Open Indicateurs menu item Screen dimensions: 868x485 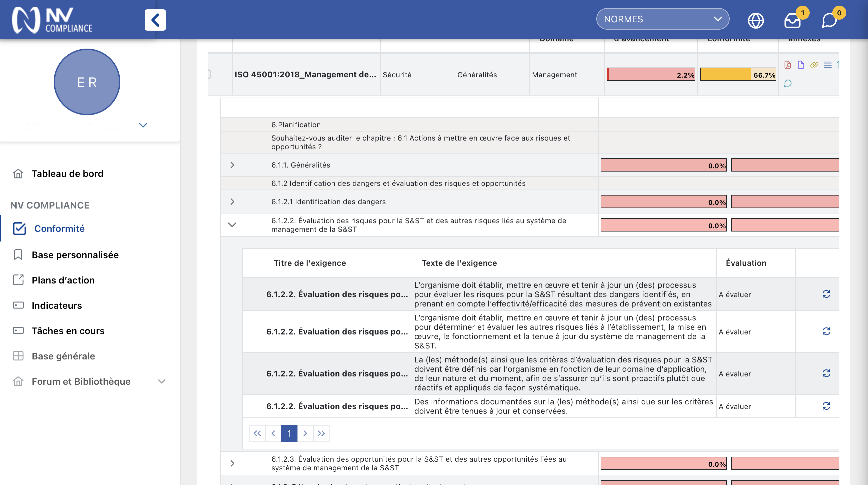tap(57, 305)
